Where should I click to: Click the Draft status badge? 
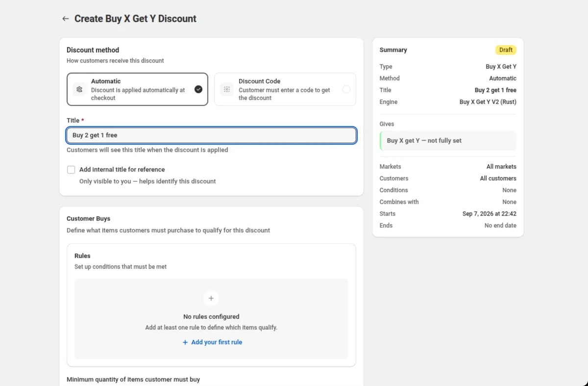click(506, 50)
